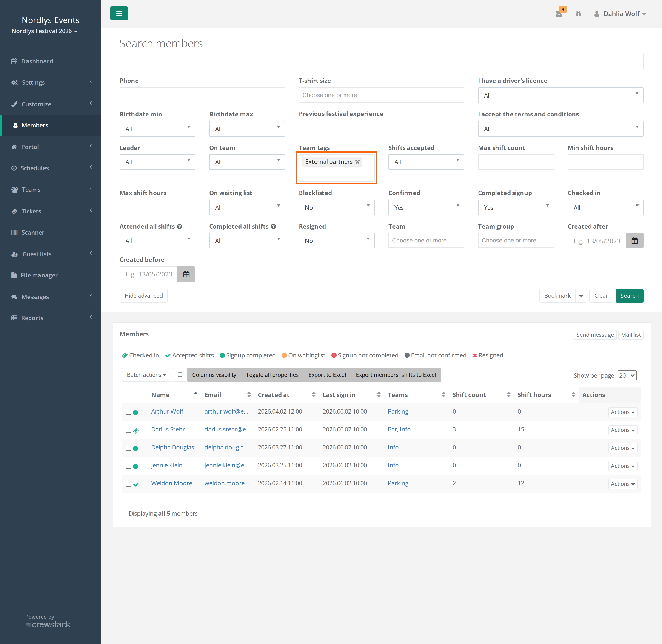Viewport: 662px width, 644px height.
Task: Sort by Shift hours arrows
Action: (574, 394)
